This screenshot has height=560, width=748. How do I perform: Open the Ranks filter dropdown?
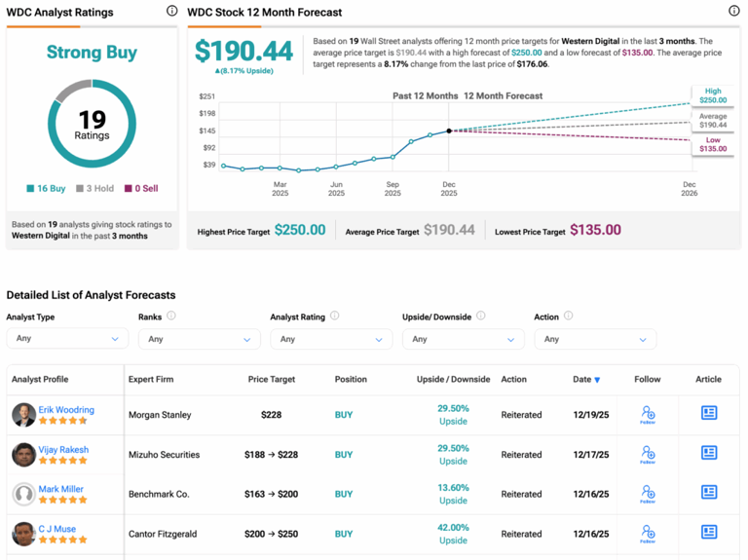point(199,339)
